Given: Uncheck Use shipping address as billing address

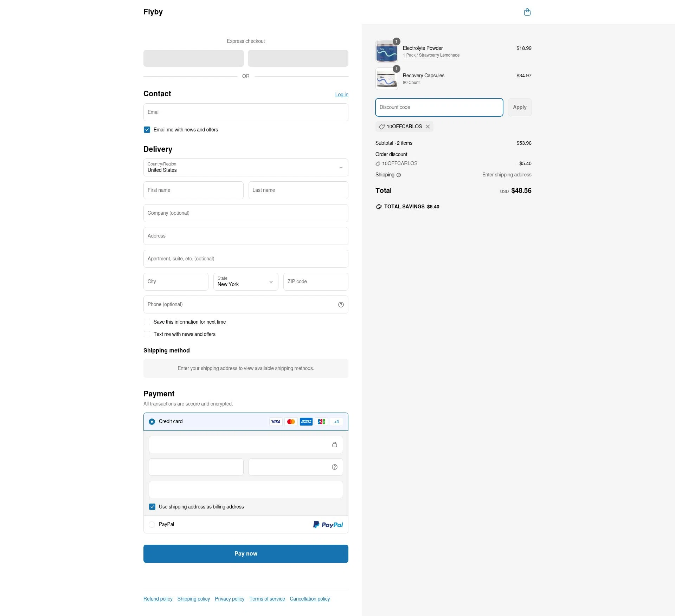Looking at the screenshot, I should [x=152, y=506].
